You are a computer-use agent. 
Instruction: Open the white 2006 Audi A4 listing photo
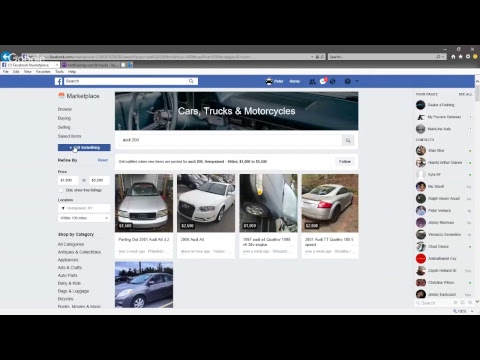click(x=206, y=203)
